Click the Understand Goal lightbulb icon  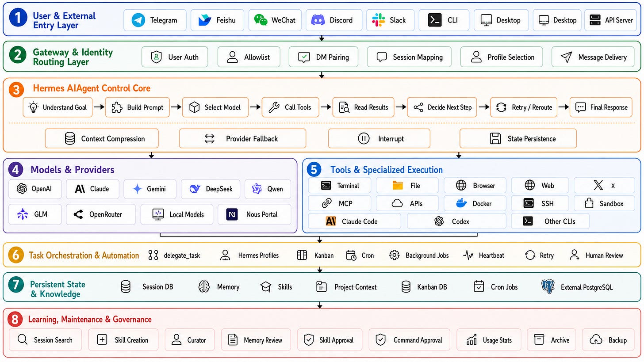[33, 107]
